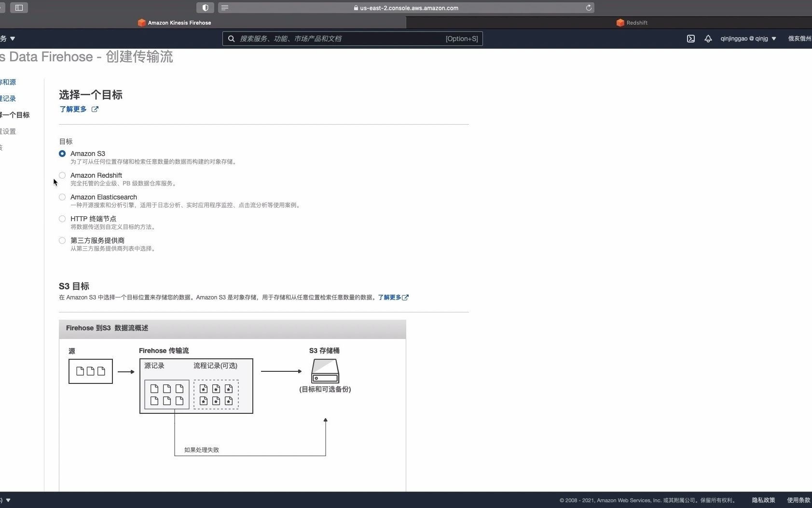Image resolution: width=812 pixels, height=508 pixels.
Task: Click the external link icon beside 了解更多 heading link
Action: click(x=95, y=109)
